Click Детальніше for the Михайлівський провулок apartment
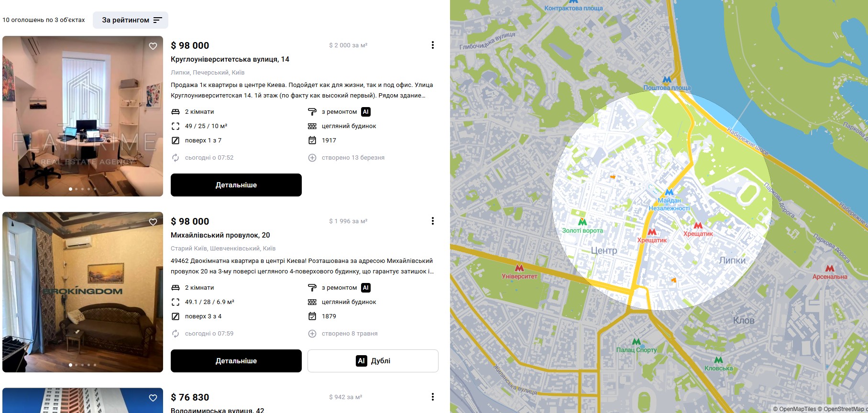This screenshot has height=413, width=868. coord(236,361)
